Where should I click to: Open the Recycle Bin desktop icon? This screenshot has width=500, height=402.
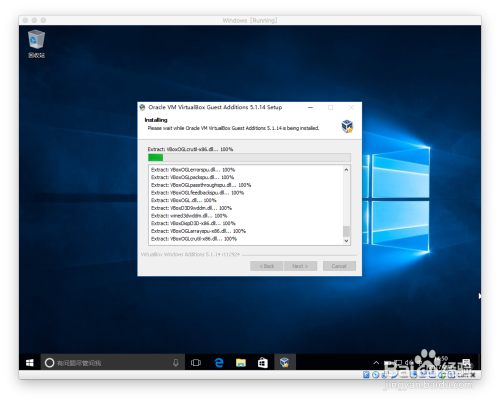pyautogui.click(x=36, y=44)
